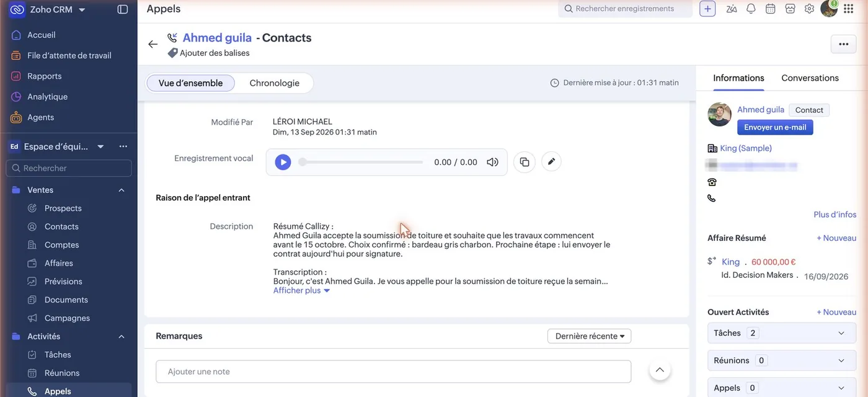This screenshot has width=868, height=397.
Task: Open the apps grid icon
Action: pos(848,9)
